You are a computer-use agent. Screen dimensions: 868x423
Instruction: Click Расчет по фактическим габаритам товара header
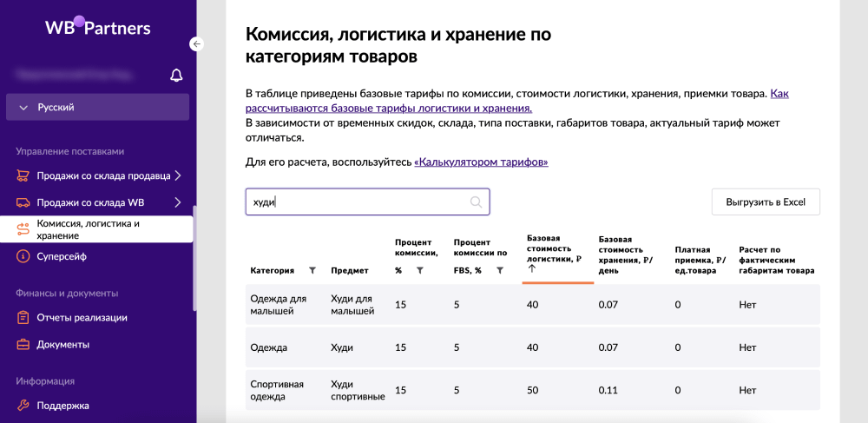click(x=777, y=261)
